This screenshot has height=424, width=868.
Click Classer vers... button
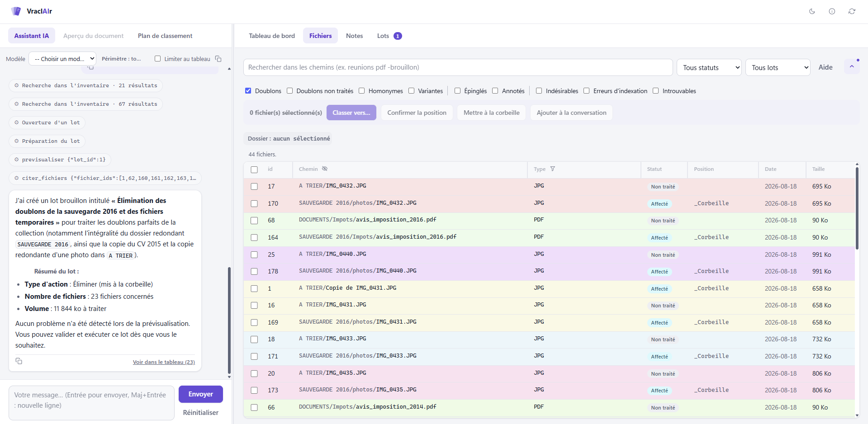(351, 113)
